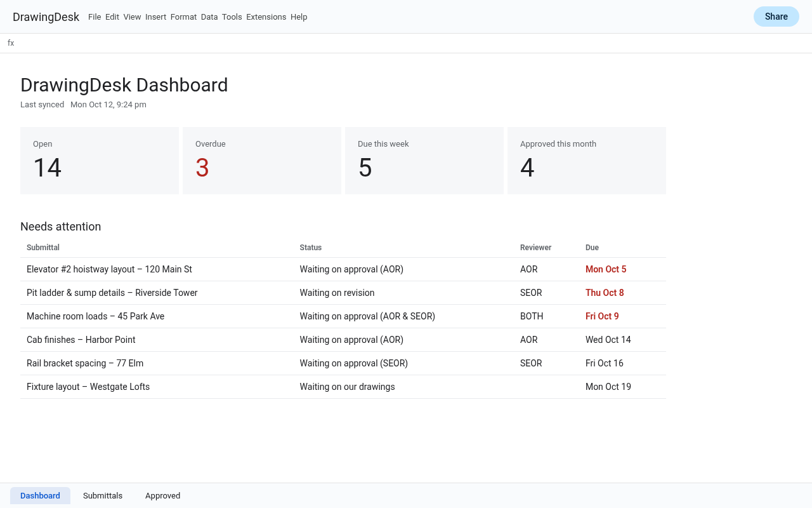Image resolution: width=812 pixels, height=508 pixels.
Task: Open the File menu
Action: (x=95, y=17)
